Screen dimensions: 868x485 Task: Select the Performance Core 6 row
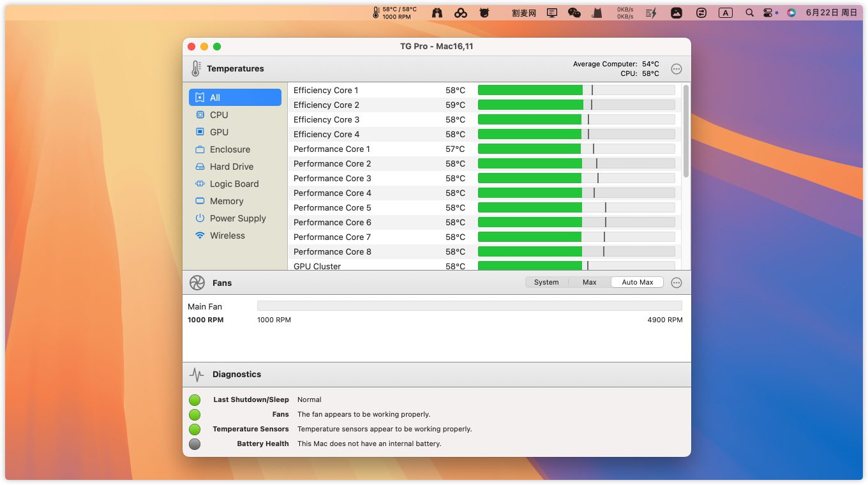pos(484,222)
